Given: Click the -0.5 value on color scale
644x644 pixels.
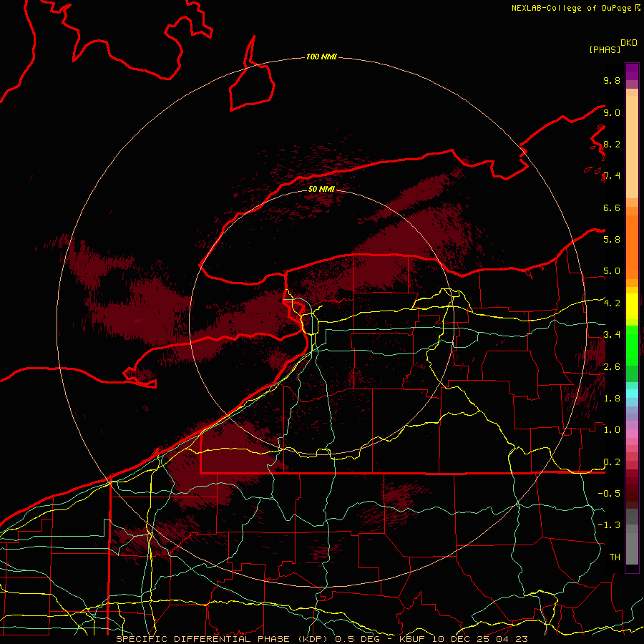Looking at the screenshot, I should pos(609,493).
